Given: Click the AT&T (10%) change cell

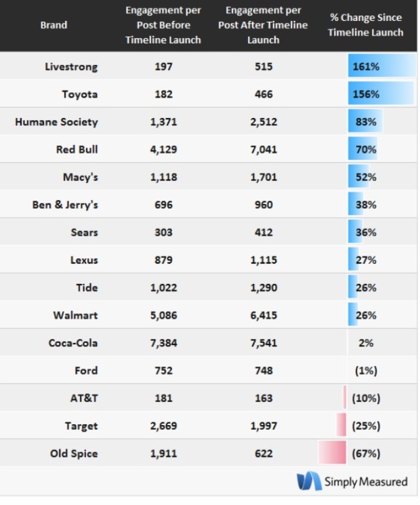Looking at the screenshot, I should pyautogui.click(x=365, y=398).
